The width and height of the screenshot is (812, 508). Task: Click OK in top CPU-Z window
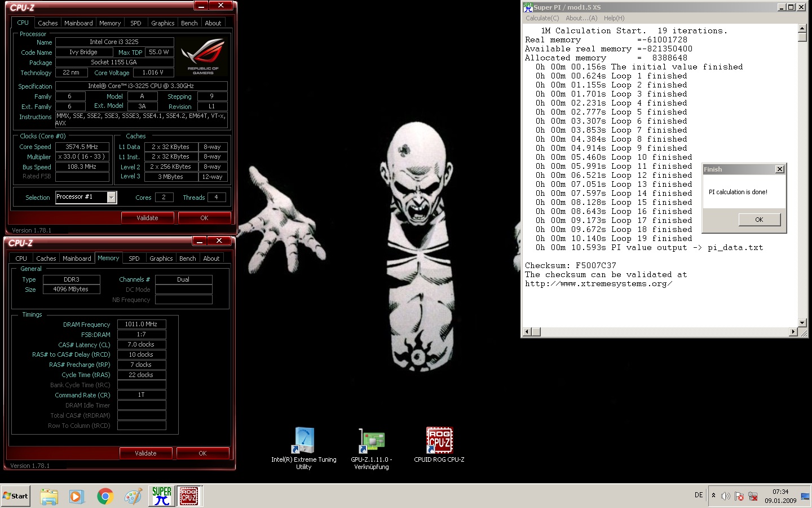point(204,218)
